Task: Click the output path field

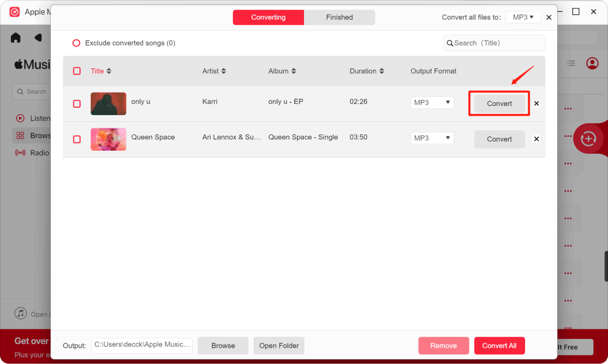Action: click(x=142, y=345)
